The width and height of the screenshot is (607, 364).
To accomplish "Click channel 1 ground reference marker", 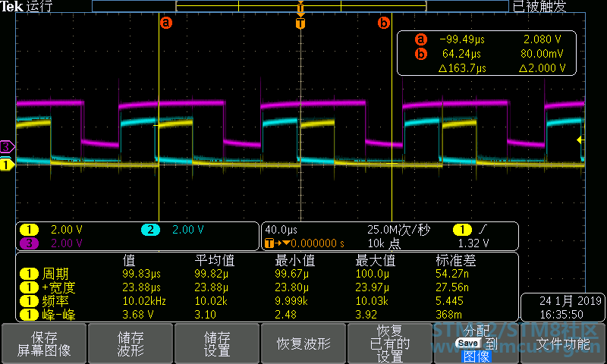I will click(7, 165).
